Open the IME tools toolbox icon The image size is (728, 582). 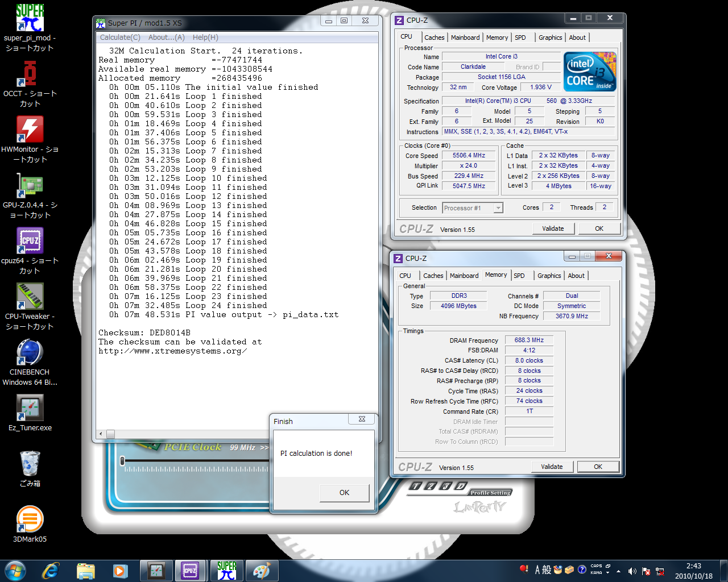[569, 569]
